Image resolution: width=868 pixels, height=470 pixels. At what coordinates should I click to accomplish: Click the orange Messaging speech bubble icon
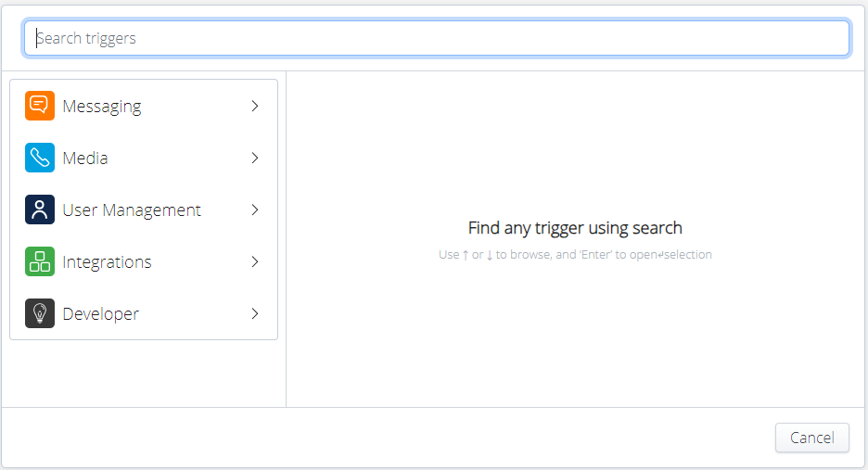40,107
